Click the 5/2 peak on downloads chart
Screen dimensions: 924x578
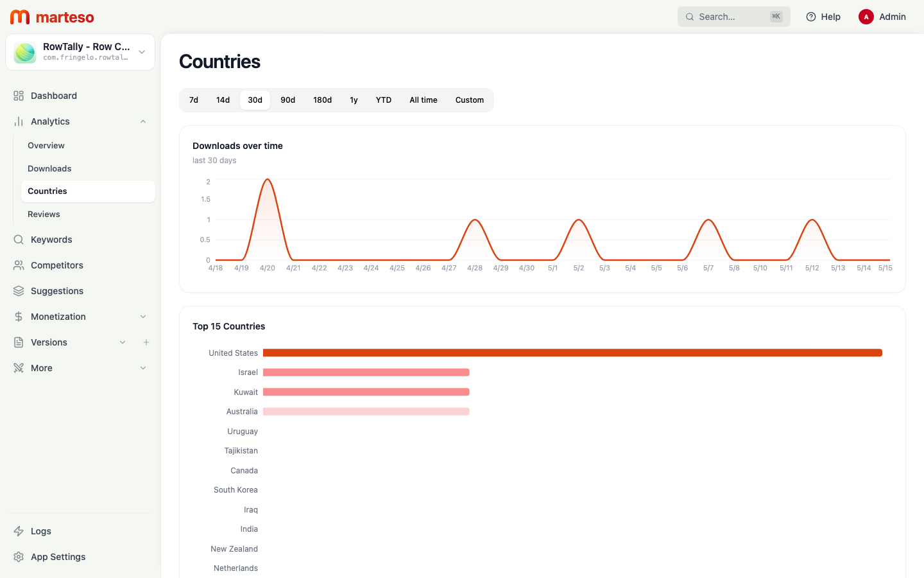click(579, 220)
